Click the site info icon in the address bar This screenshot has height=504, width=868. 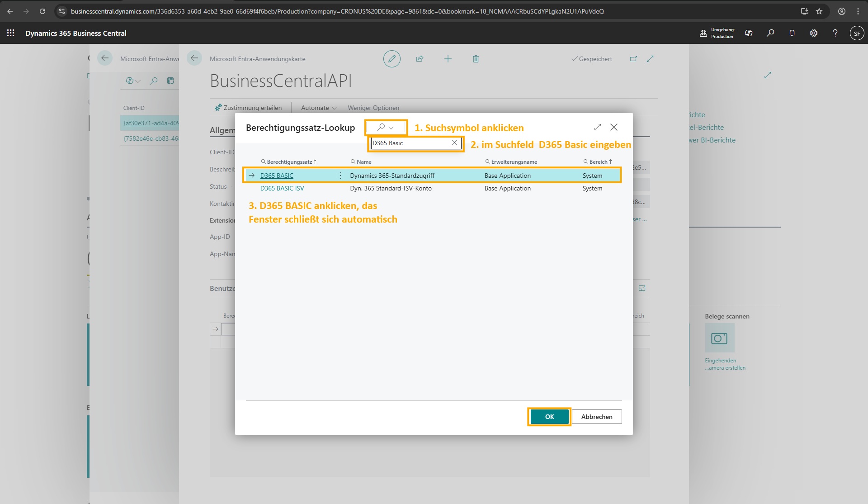[62, 11]
